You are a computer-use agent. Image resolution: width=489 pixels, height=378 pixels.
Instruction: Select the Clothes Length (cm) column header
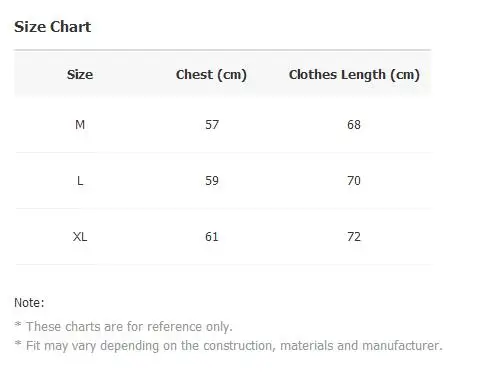pos(354,75)
